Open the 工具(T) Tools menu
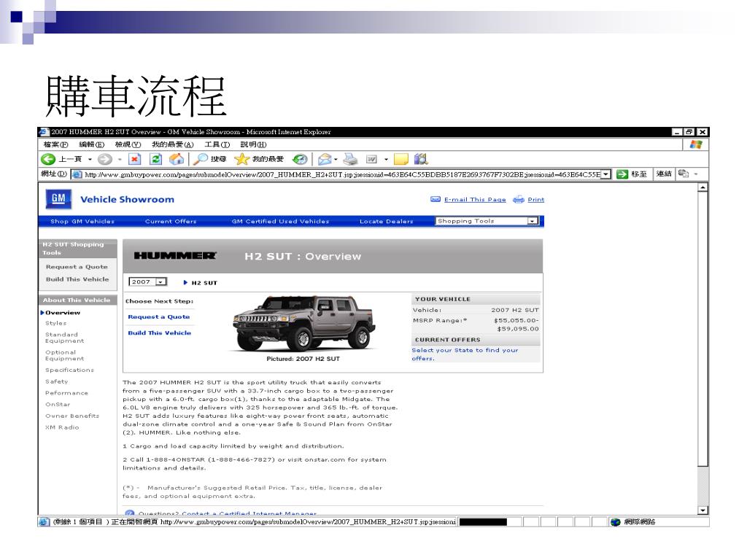Viewport: 747px width, 560px height. [x=217, y=144]
